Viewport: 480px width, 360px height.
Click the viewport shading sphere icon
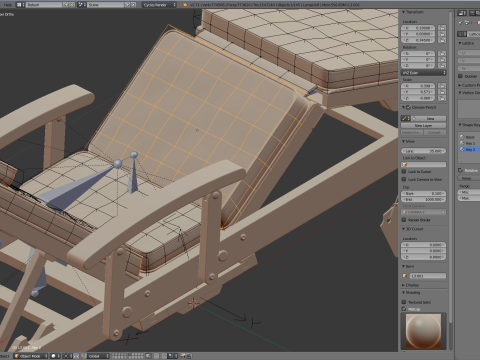point(53,356)
